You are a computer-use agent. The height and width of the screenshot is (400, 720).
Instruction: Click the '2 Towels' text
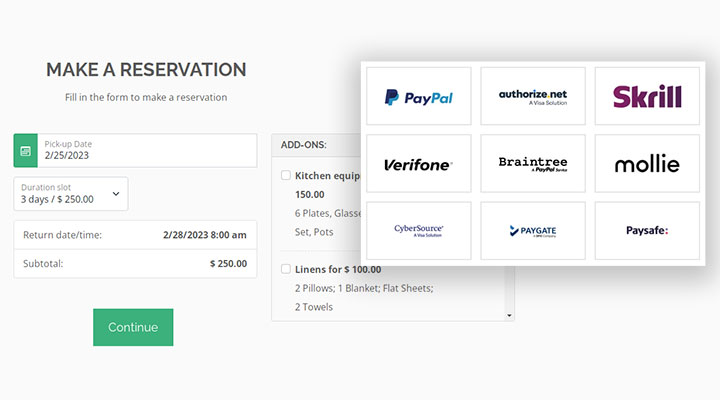(314, 307)
